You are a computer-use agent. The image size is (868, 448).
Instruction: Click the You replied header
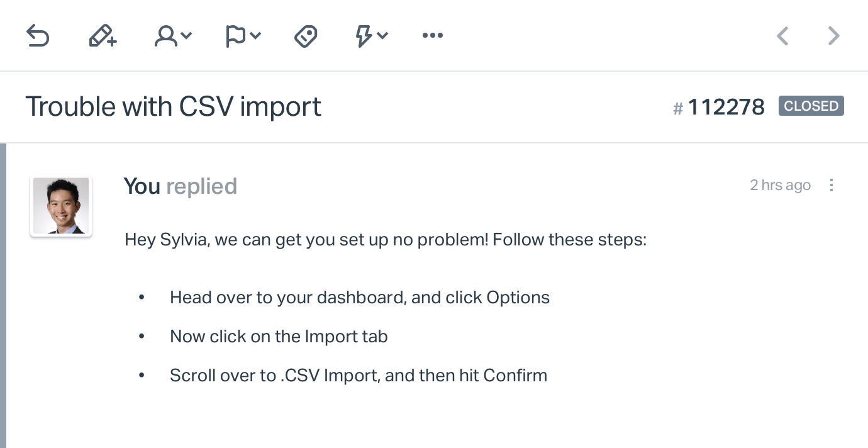click(181, 186)
